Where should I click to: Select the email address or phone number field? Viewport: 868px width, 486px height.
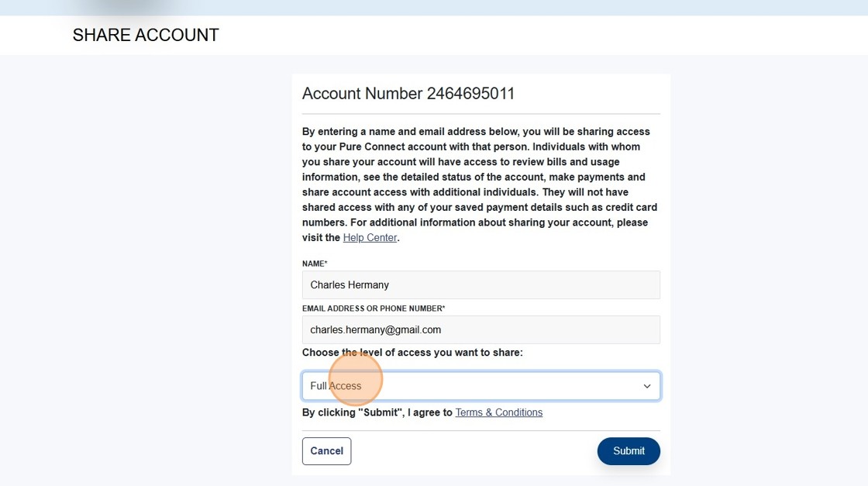[480, 329]
